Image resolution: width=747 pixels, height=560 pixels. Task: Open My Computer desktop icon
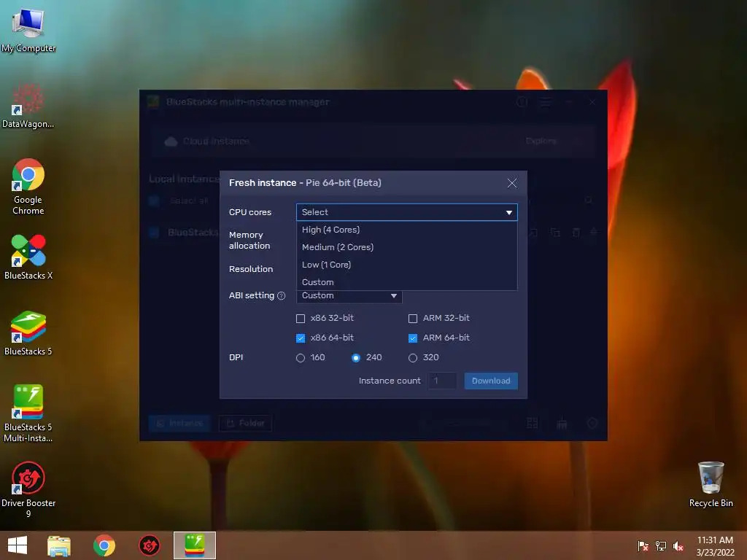click(x=28, y=30)
